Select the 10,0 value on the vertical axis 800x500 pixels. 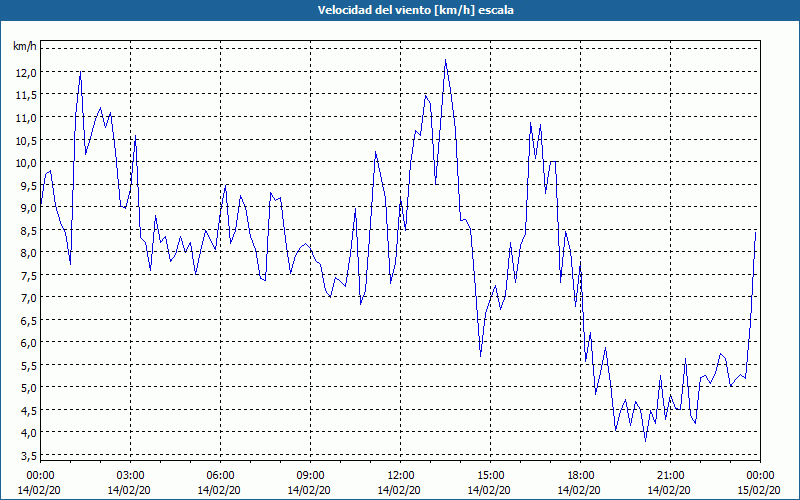pyautogui.click(x=26, y=163)
